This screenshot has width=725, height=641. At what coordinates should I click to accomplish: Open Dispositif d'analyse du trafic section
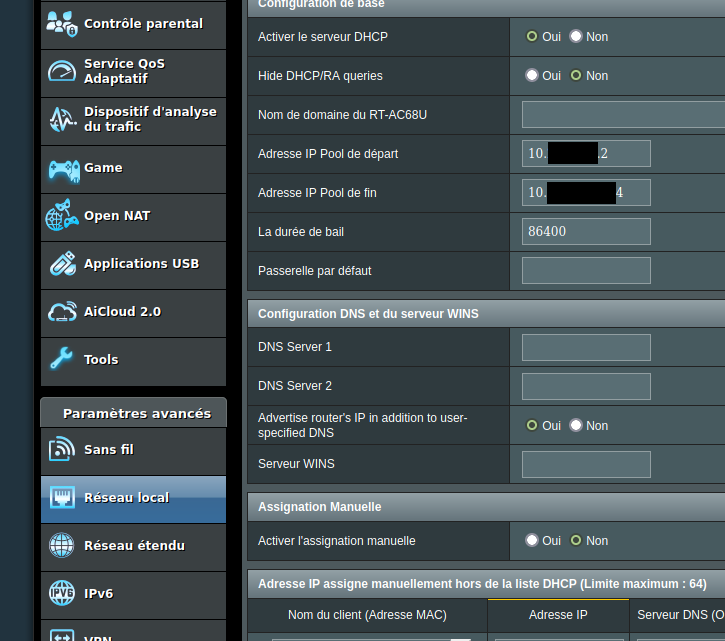pyautogui.click(x=133, y=121)
